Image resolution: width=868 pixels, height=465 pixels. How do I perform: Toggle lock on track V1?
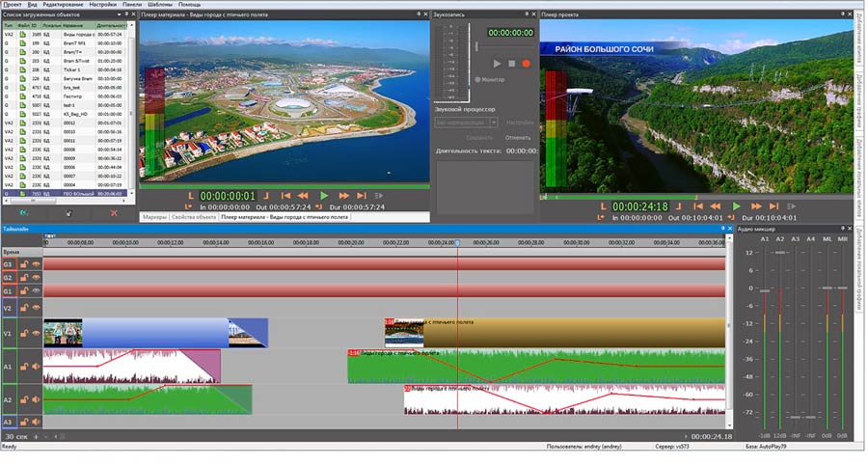(x=24, y=333)
